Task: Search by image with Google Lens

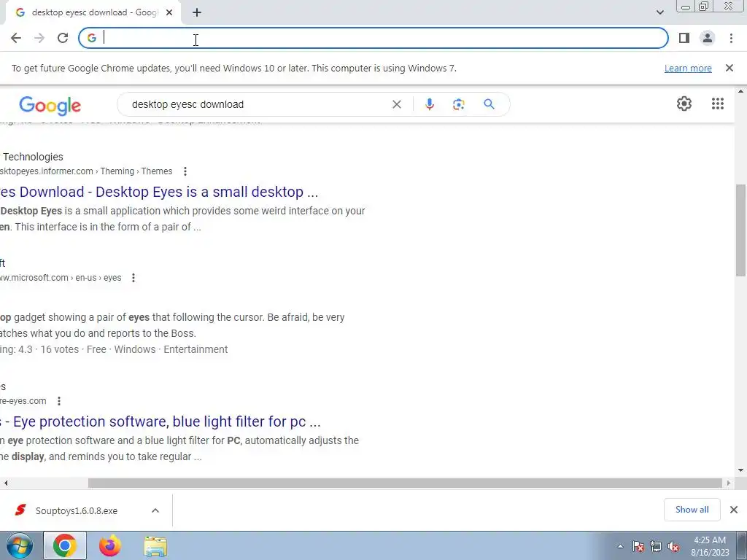Action: 458,104
